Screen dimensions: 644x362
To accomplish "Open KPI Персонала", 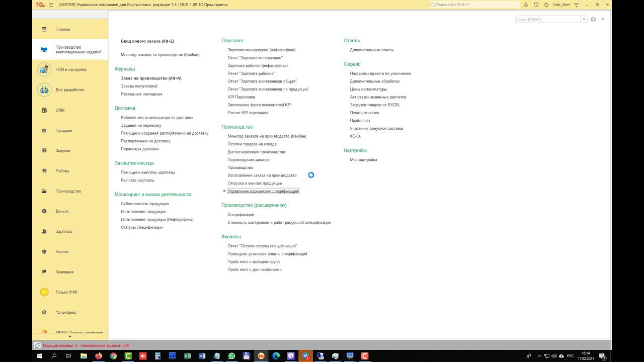I will [x=242, y=97].
